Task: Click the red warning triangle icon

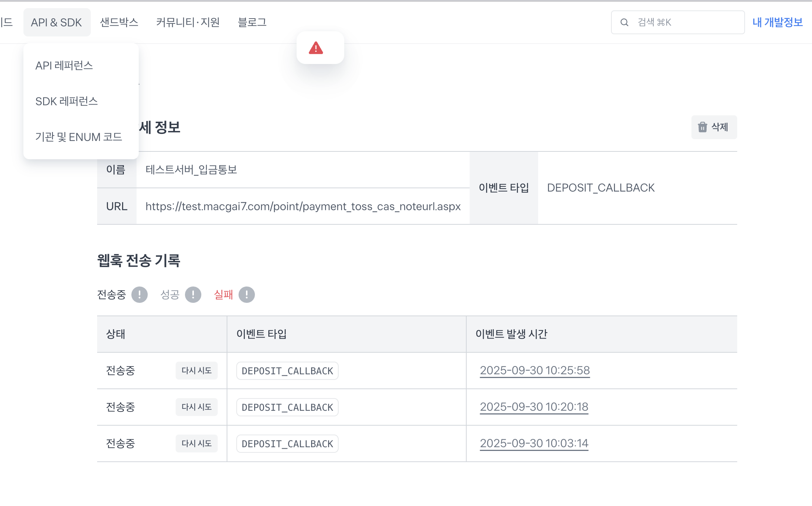Action: point(316,48)
